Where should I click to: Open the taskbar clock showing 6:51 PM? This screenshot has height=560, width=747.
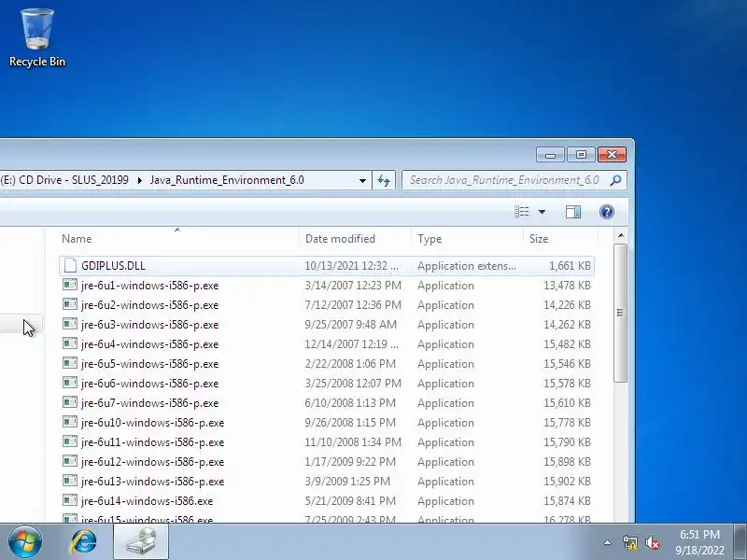(x=699, y=542)
